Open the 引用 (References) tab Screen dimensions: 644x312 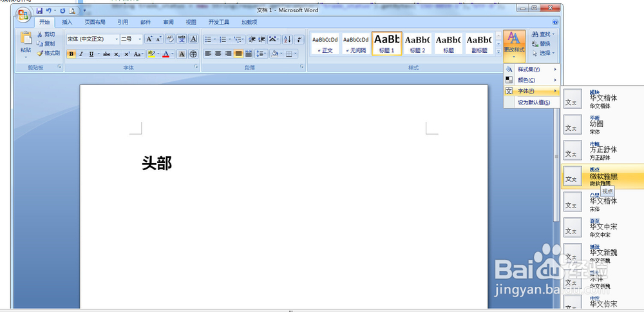122,22
